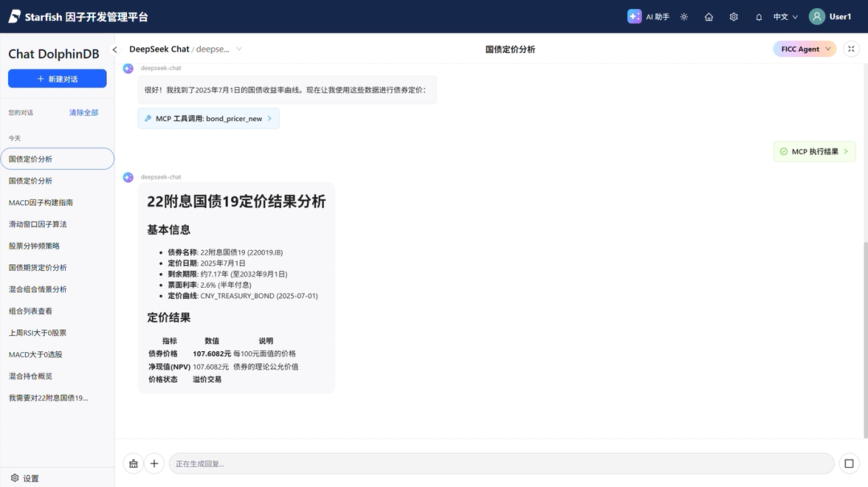Go to home via house icon

tap(709, 17)
